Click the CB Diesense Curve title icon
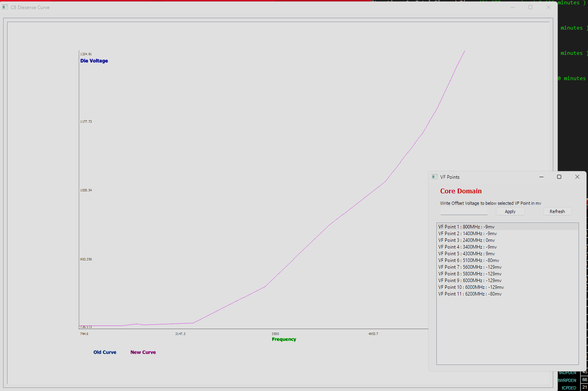588x391 pixels. (5, 7)
